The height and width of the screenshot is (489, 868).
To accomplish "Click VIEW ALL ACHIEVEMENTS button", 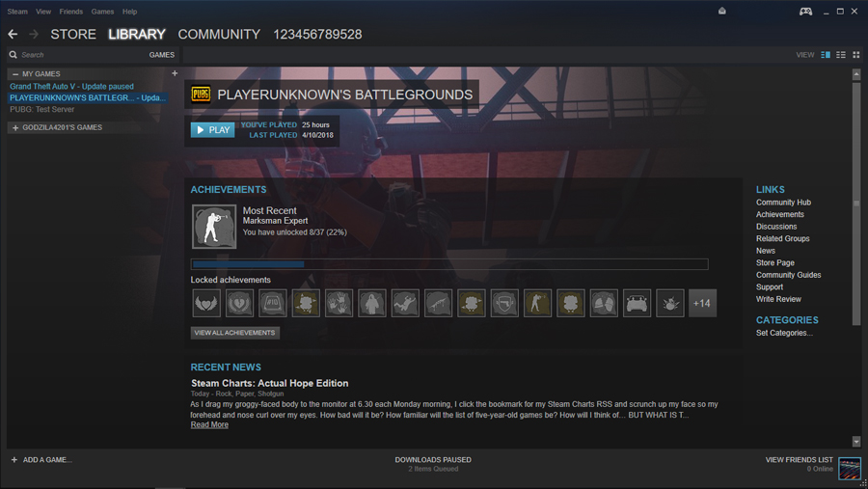I will [x=234, y=333].
